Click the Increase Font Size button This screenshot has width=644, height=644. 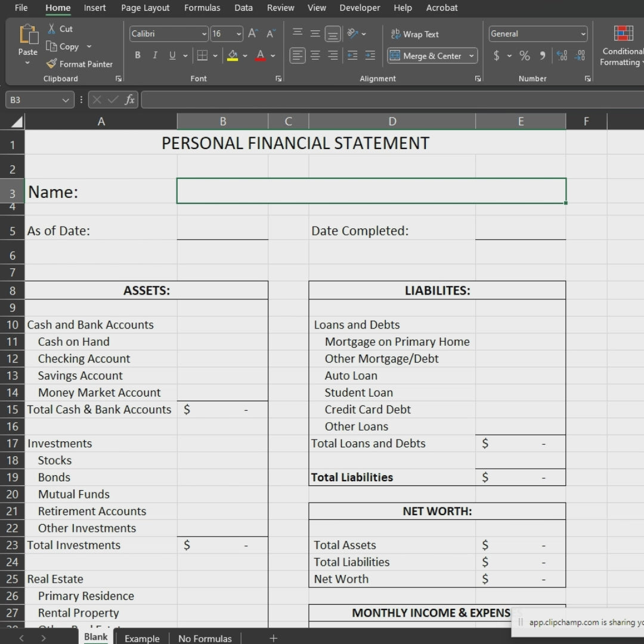(x=252, y=33)
